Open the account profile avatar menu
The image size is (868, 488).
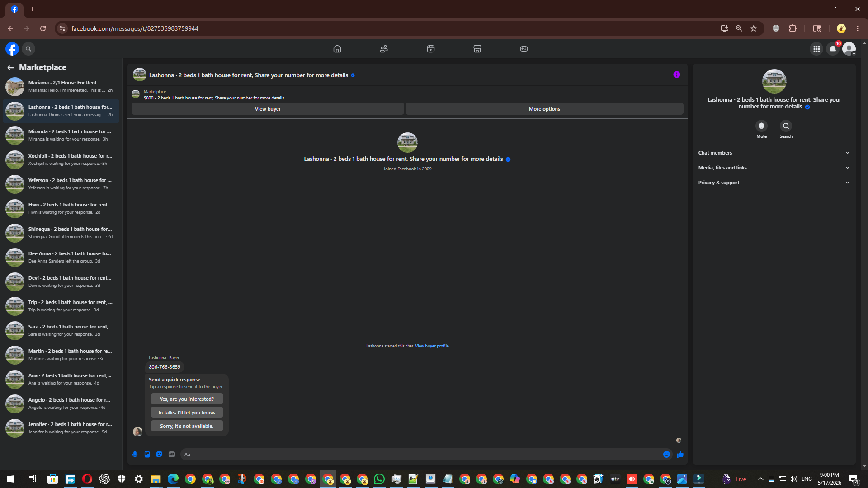click(x=849, y=49)
